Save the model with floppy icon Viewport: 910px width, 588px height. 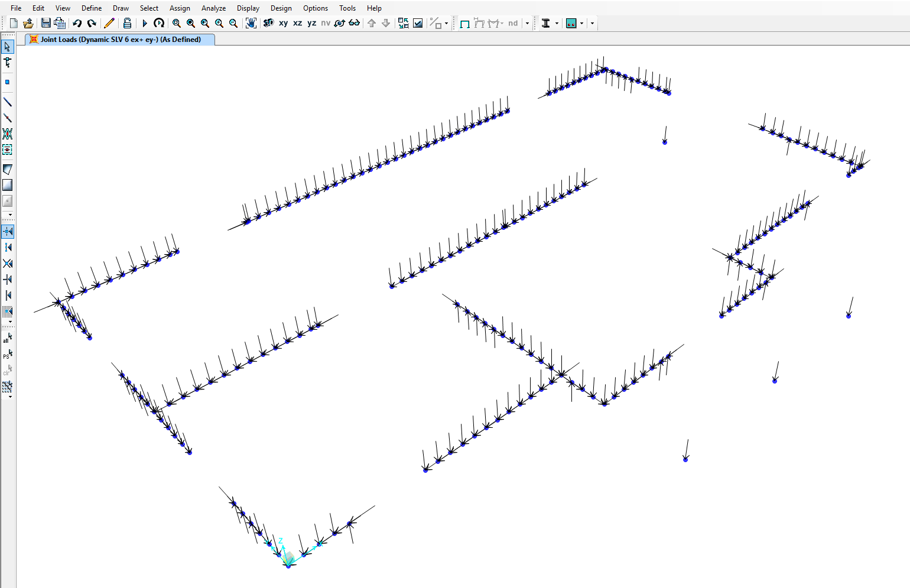coord(45,23)
